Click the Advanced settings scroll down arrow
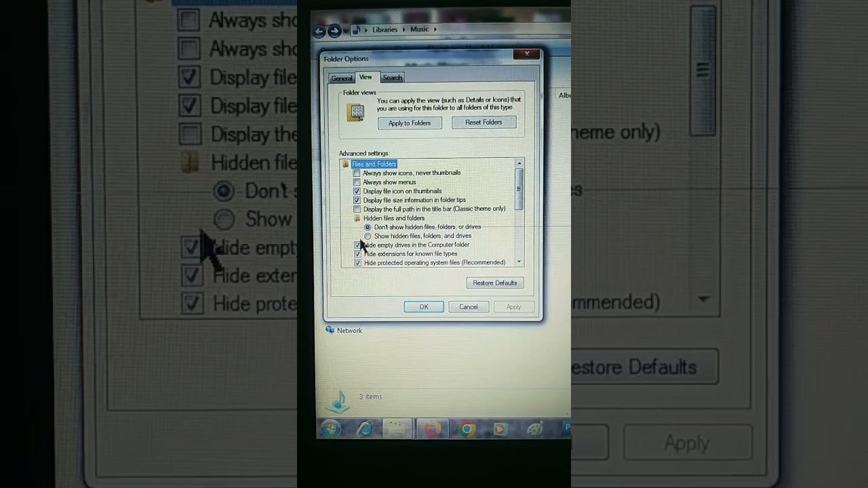The height and width of the screenshot is (488, 868). [x=519, y=262]
